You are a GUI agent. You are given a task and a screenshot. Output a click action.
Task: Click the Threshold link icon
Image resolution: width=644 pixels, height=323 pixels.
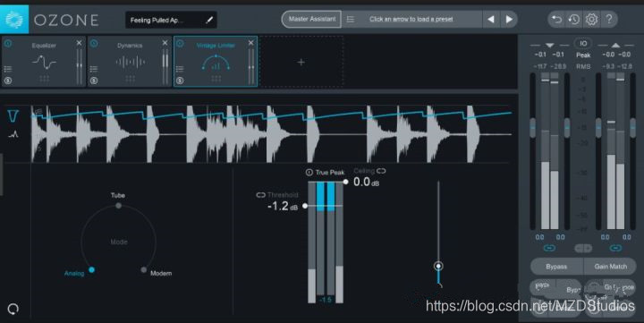pos(260,195)
